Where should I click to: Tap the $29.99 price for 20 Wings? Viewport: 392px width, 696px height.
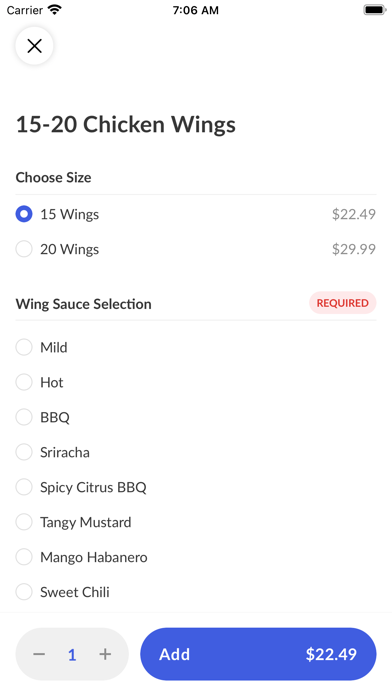tap(354, 249)
